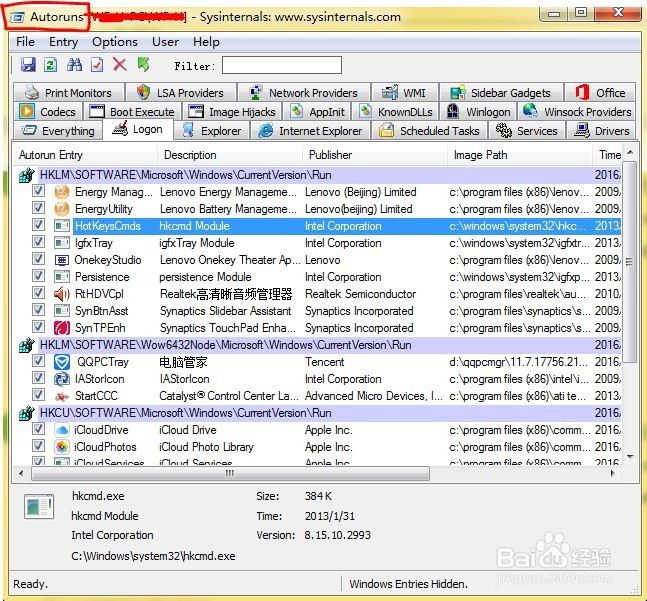647x601 pixels.
Task: Select the Tencent publisher cell
Action: [x=325, y=362]
